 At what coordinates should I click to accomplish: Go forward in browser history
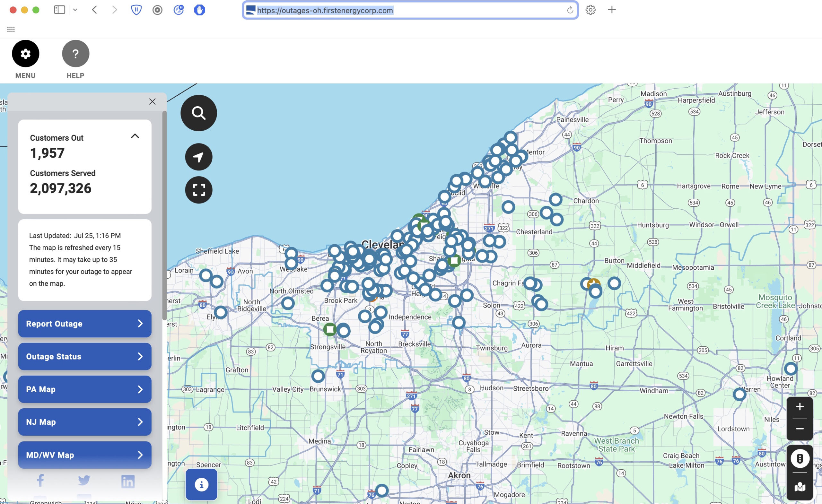(x=114, y=10)
